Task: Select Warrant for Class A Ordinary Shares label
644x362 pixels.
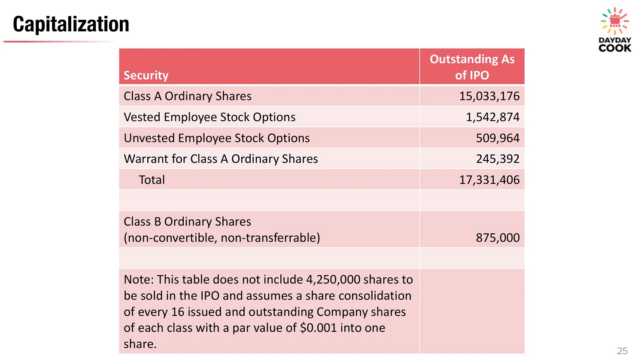Action: pos(221,159)
